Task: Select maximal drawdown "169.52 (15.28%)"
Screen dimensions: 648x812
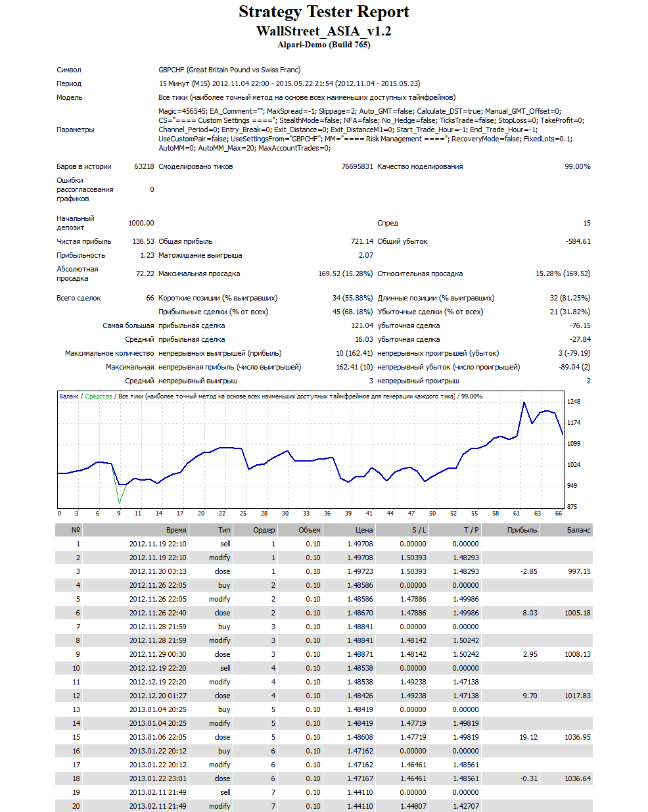Action: tap(346, 274)
